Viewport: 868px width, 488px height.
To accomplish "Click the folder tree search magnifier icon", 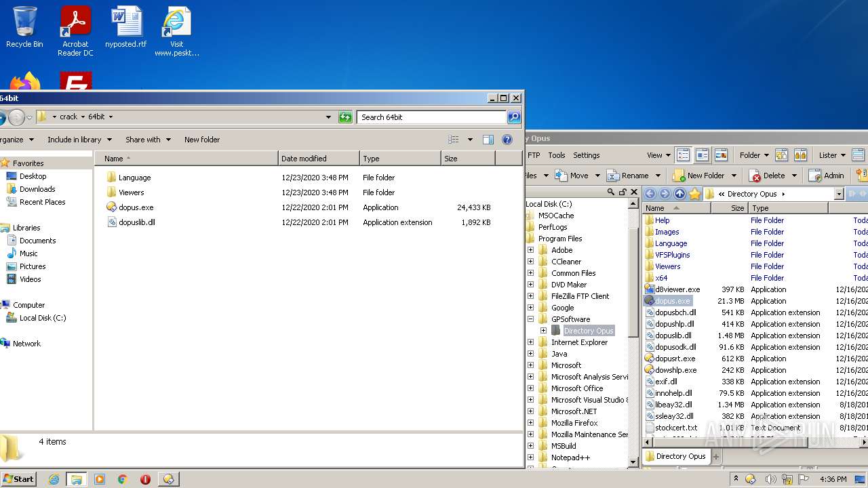I will pyautogui.click(x=610, y=192).
